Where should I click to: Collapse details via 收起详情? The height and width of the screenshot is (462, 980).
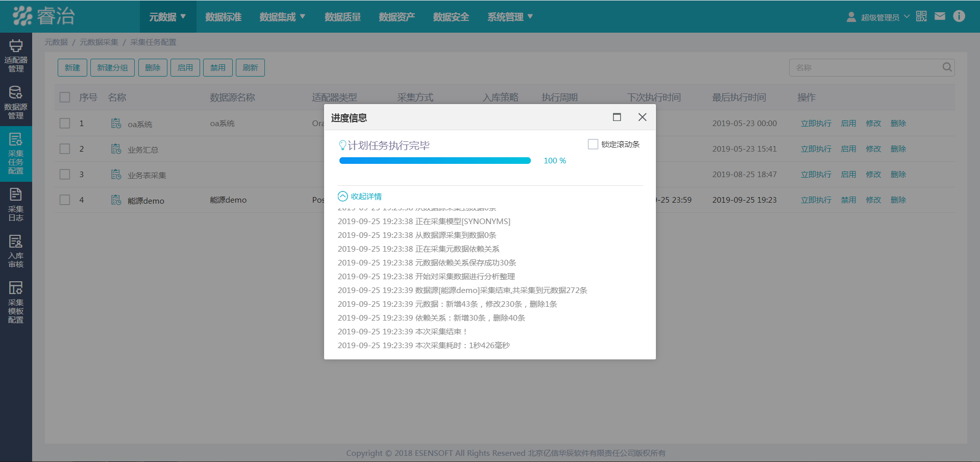(360, 197)
